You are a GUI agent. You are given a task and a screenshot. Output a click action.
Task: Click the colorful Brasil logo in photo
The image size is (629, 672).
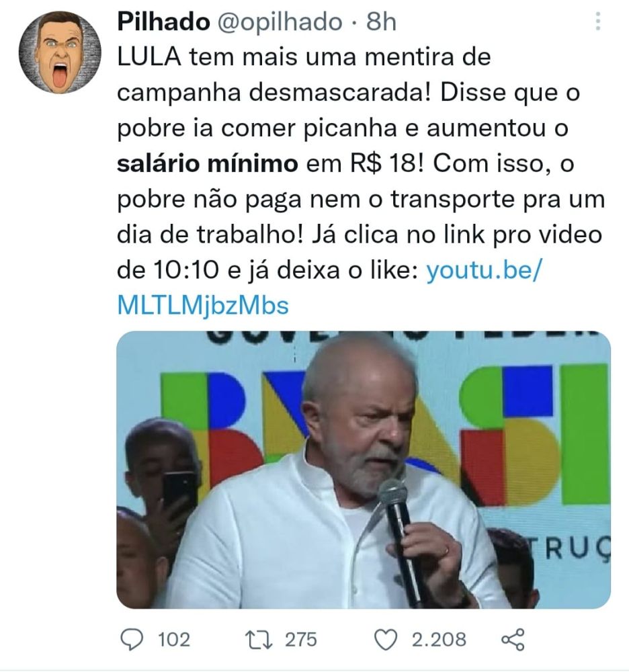[x=385, y=433]
